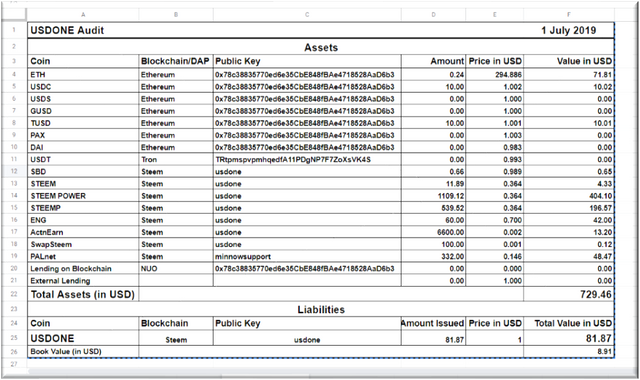Select row 14 header
Screen dimensions: 640x380
click(x=14, y=196)
